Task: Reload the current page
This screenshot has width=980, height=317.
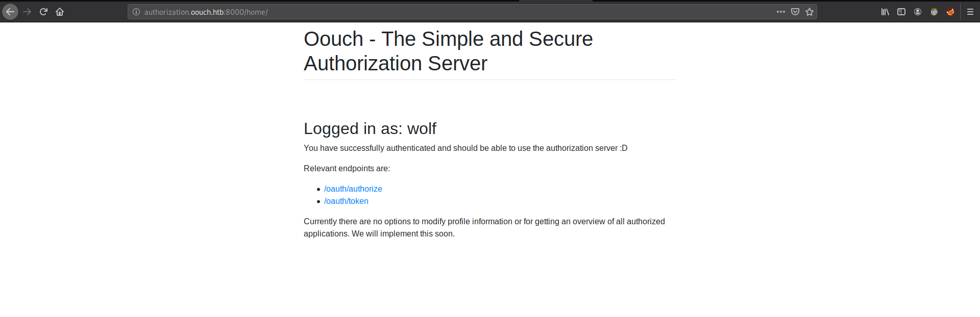Action: (43, 12)
